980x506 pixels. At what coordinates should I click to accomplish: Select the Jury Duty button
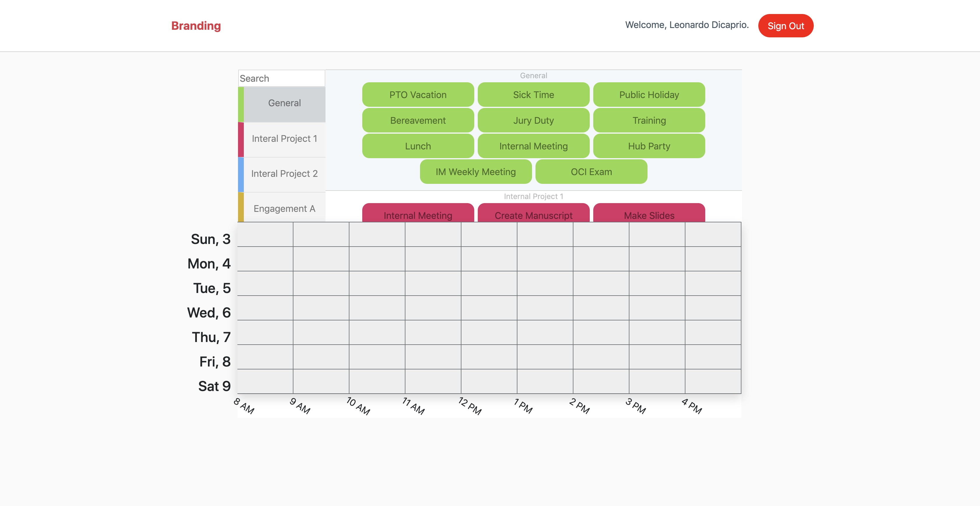[x=533, y=121]
